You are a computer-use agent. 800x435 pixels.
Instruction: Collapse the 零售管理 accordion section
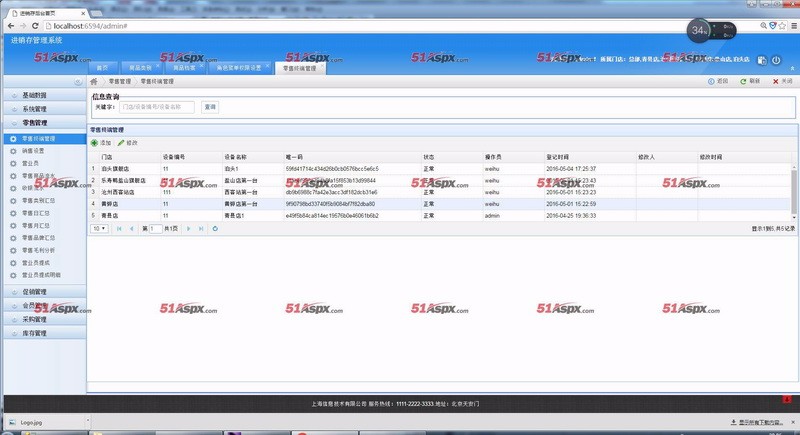click(44, 122)
